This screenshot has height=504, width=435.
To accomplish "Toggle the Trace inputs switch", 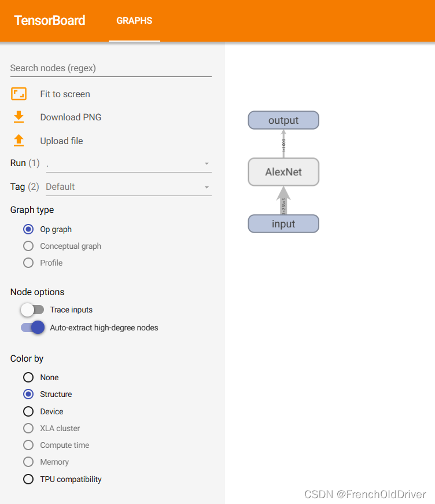I will coord(32,310).
